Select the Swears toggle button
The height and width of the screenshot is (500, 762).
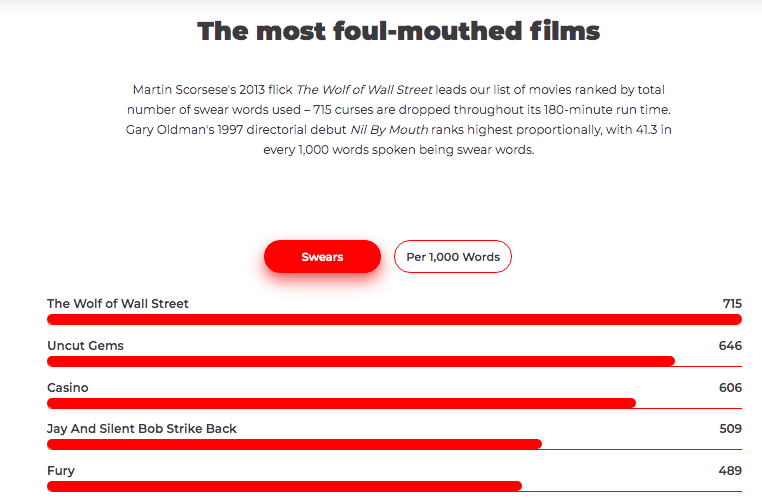click(322, 257)
